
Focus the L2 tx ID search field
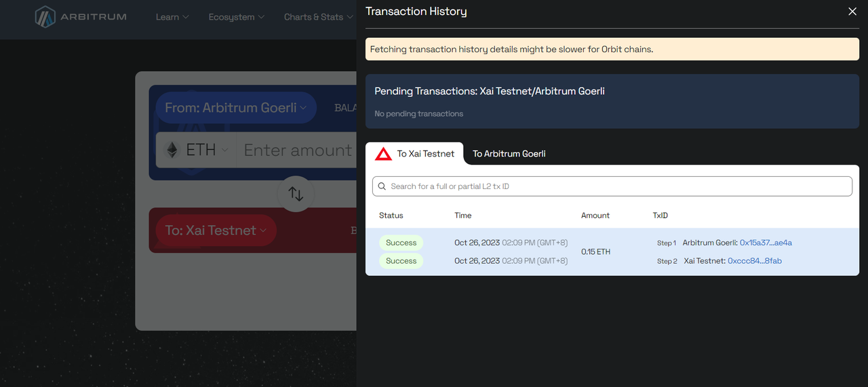[x=617, y=186]
